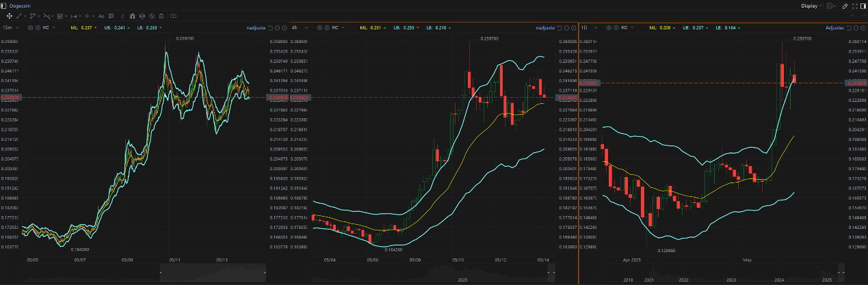Image resolution: width=868 pixels, height=285 pixels.
Task: Toggle the right sidebar panel icon
Action: [863, 5]
